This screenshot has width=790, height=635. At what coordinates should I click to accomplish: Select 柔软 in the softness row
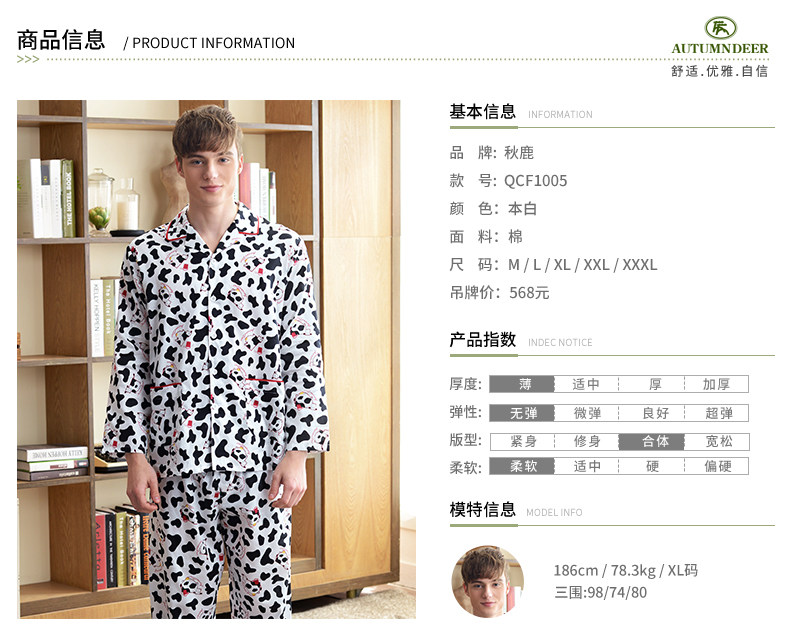(x=522, y=466)
